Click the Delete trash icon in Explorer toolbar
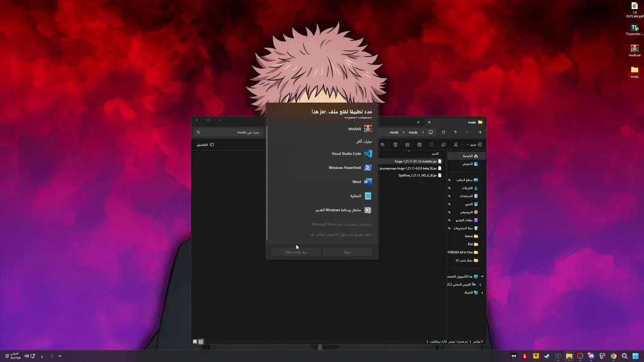Image resolution: width=644 pixels, height=362 pixels. tap(395, 145)
